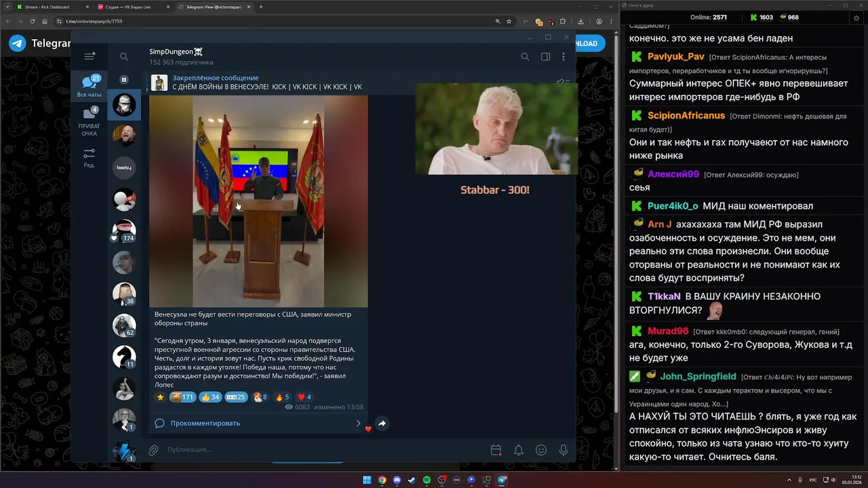Click Chrome zoom magnifier icon in address bar

coord(498,21)
